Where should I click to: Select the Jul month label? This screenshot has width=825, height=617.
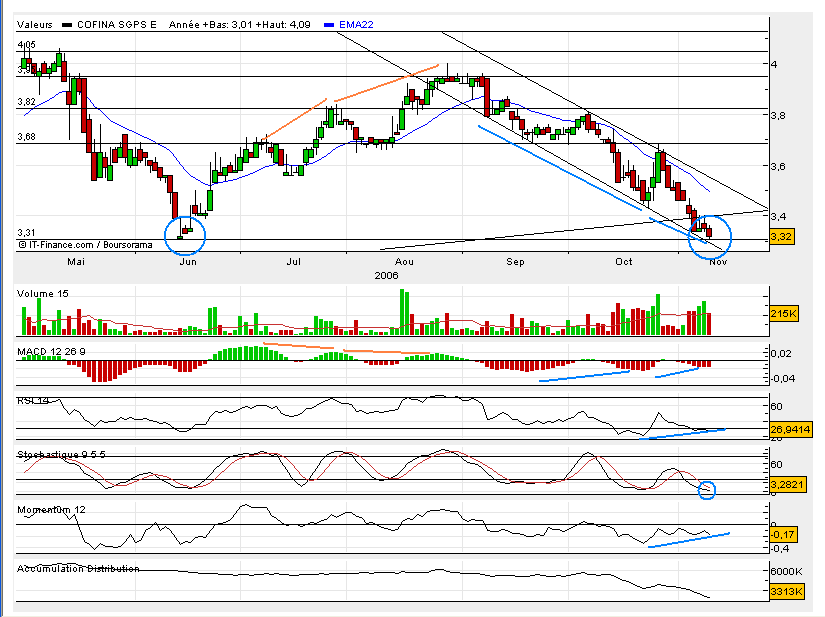pos(294,261)
